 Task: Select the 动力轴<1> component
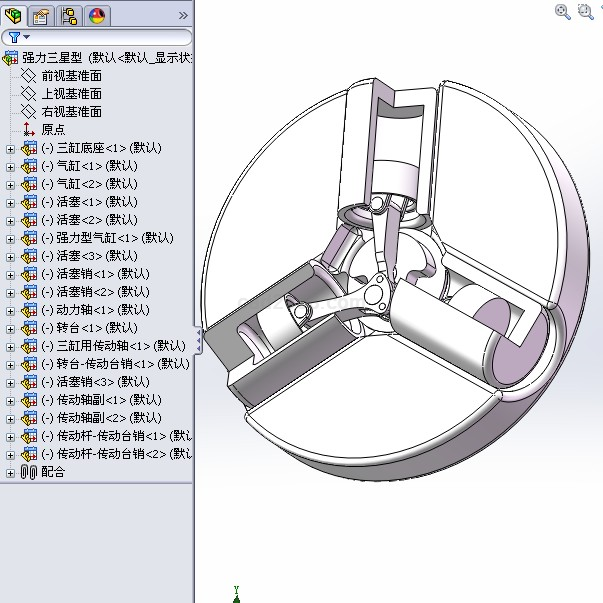88,310
